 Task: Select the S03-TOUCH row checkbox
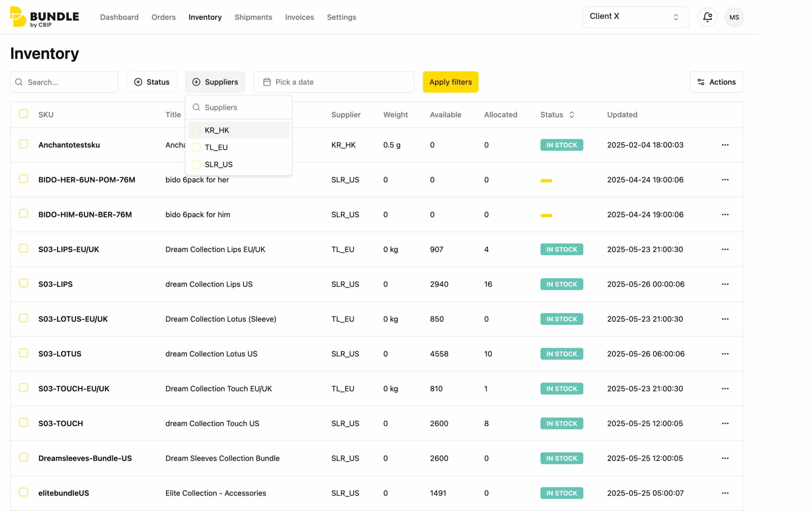coord(23,422)
